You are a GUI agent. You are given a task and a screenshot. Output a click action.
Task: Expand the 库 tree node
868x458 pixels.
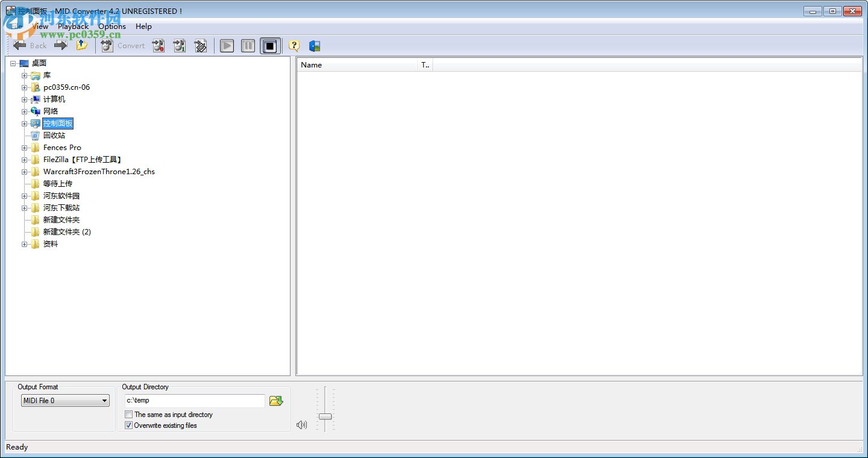[25, 75]
